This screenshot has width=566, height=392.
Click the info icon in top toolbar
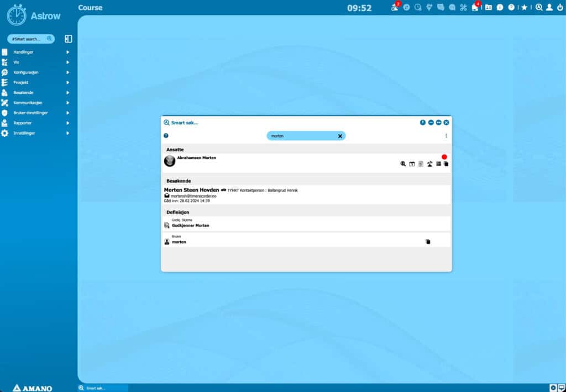tap(500, 8)
